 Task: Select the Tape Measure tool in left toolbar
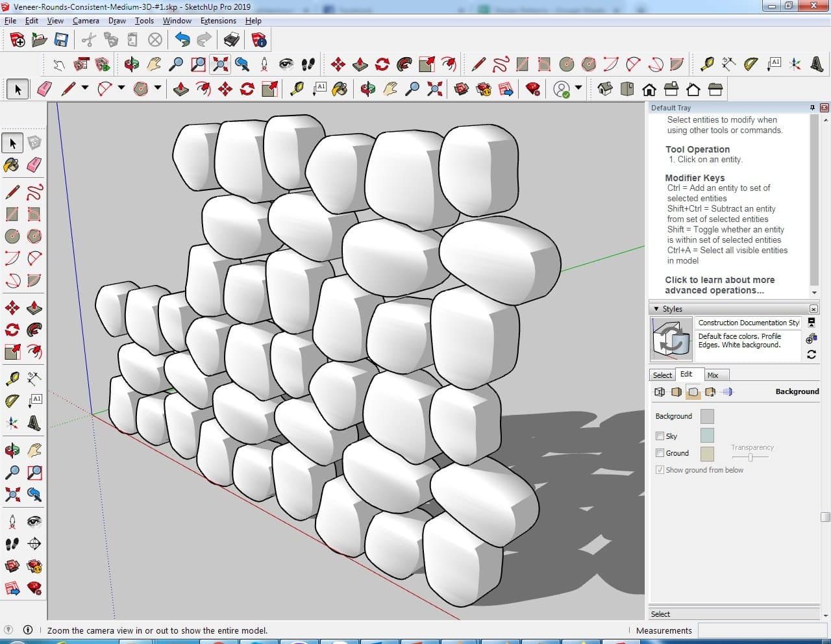[x=12, y=378]
